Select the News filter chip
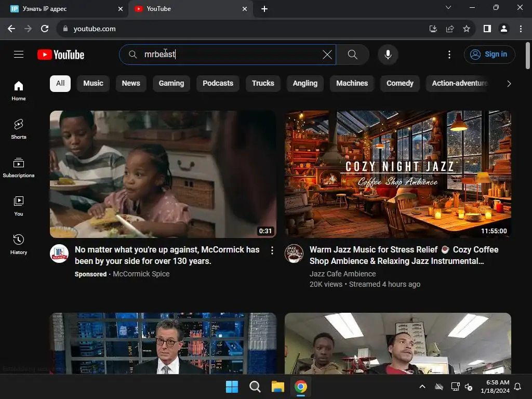532x399 pixels. click(131, 84)
